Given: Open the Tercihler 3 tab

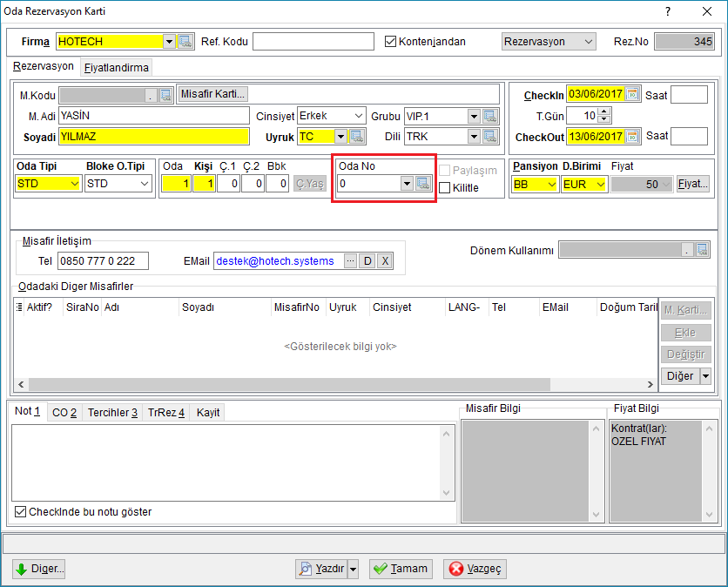Looking at the screenshot, I should pos(113,413).
